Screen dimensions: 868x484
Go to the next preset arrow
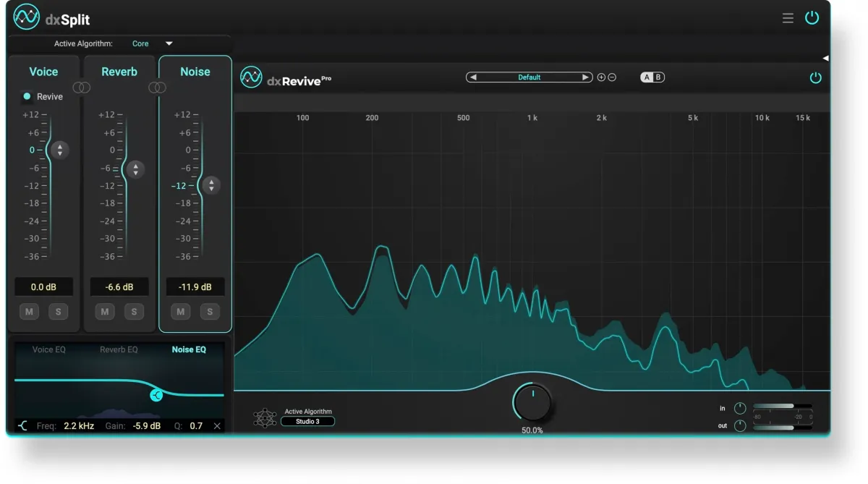[x=586, y=77]
